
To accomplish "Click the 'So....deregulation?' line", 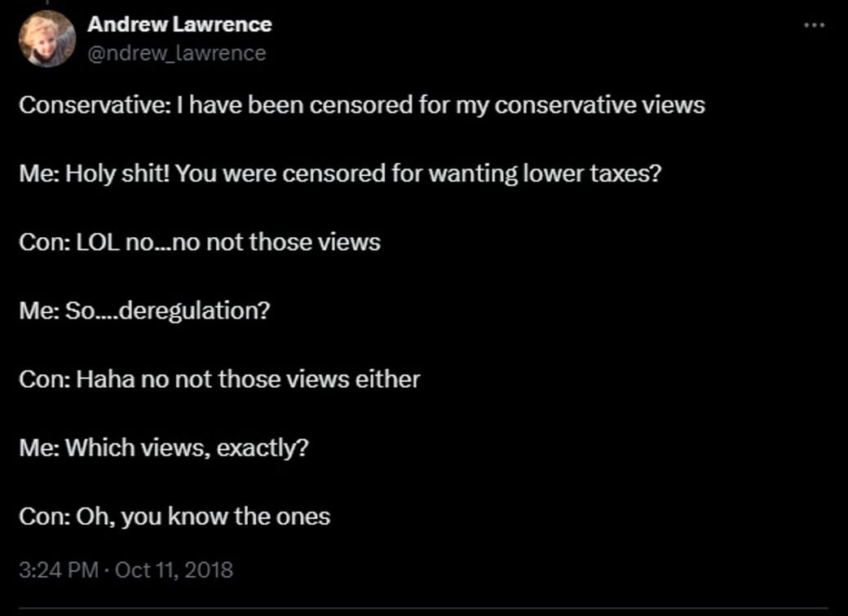I will [144, 310].
